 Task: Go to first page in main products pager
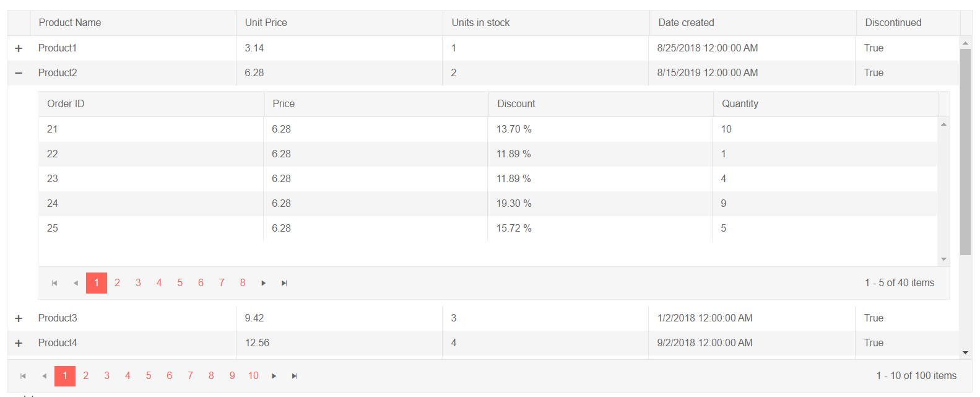23,376
